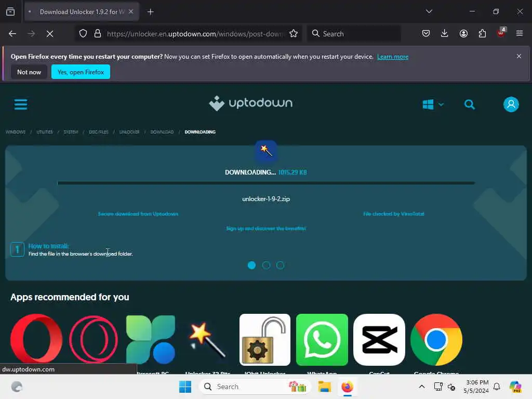Viewport: 532px width, 399px height.
Task: Open taskbar clock and date
Action: click(x=476, y=387)
